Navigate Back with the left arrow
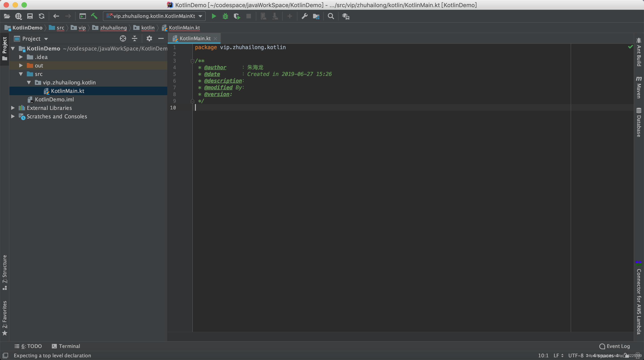Image resolution: width=644 pixels, height=360 pixels. coord(56,16)
